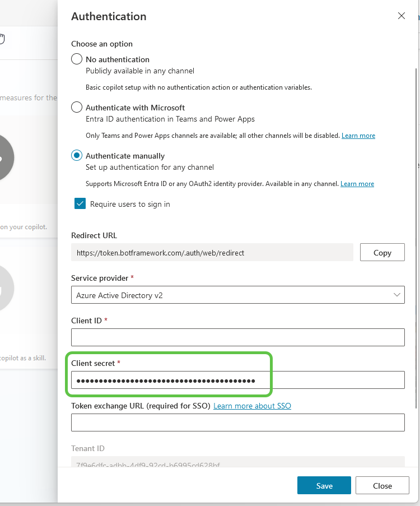Copy the Redirect URL
Viewport: 420px width, 506px height.
point(382,253)
